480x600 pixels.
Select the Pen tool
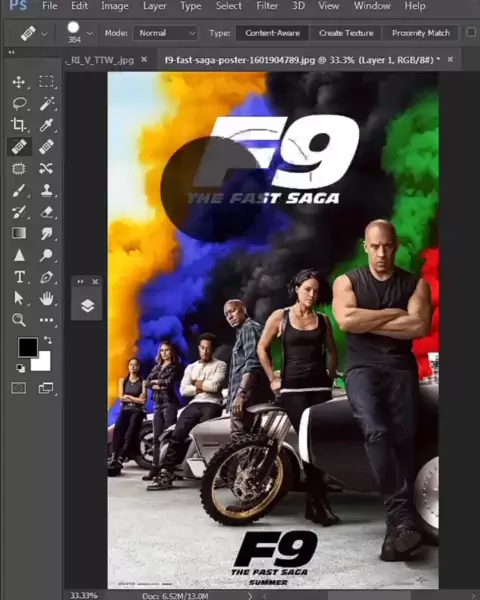pos(47,277)
